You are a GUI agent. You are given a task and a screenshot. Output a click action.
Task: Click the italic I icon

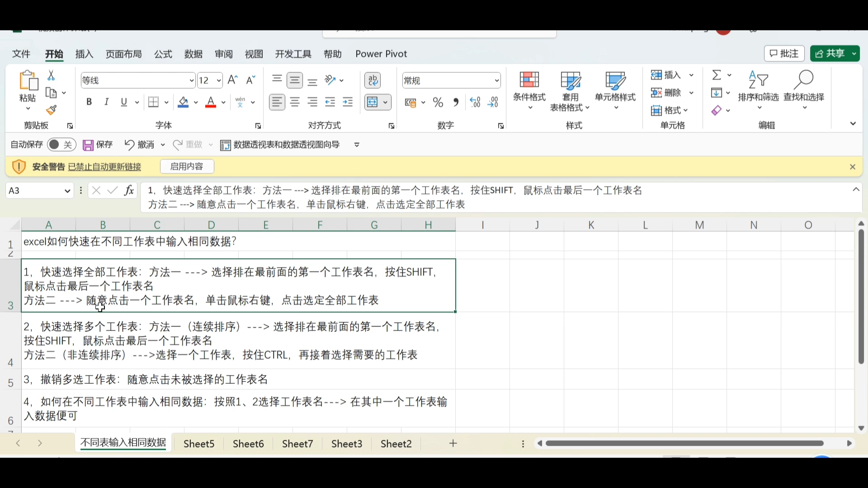(107, 102)
